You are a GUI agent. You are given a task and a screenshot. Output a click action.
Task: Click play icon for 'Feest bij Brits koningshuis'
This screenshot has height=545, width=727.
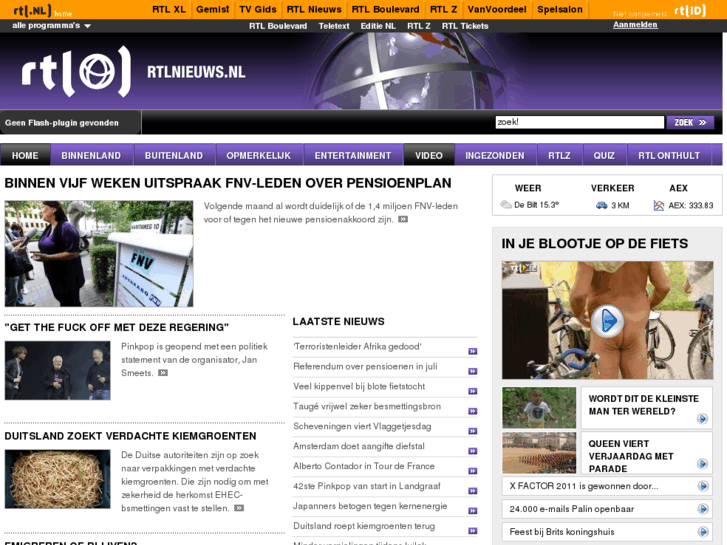click(x=703, y=532)
